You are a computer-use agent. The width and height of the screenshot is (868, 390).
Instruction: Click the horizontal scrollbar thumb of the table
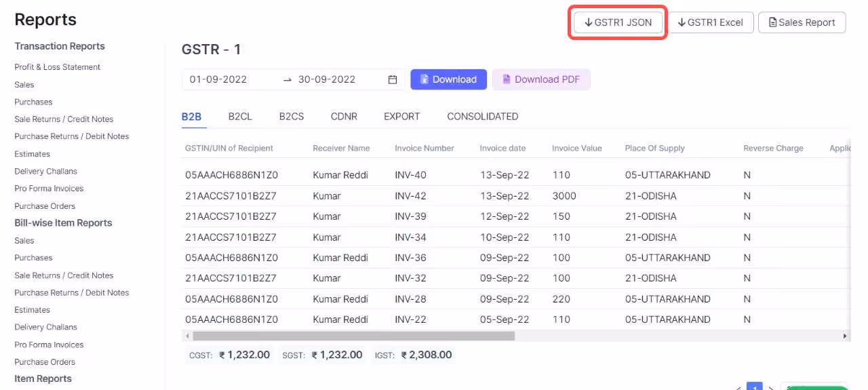pyautogui.click(x=353, y=336)
